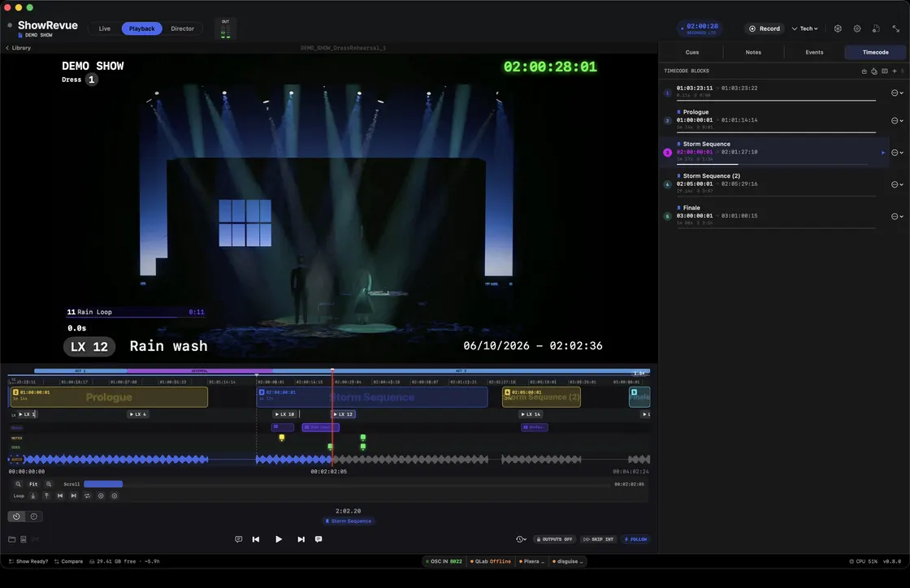Switch to Director mode

[x=182, y=28]
